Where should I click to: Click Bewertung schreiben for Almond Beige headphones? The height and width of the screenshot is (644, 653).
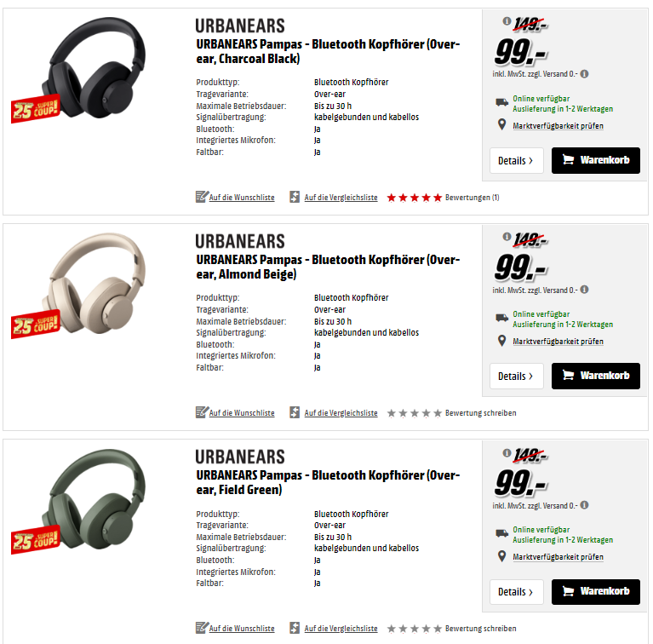480,413
